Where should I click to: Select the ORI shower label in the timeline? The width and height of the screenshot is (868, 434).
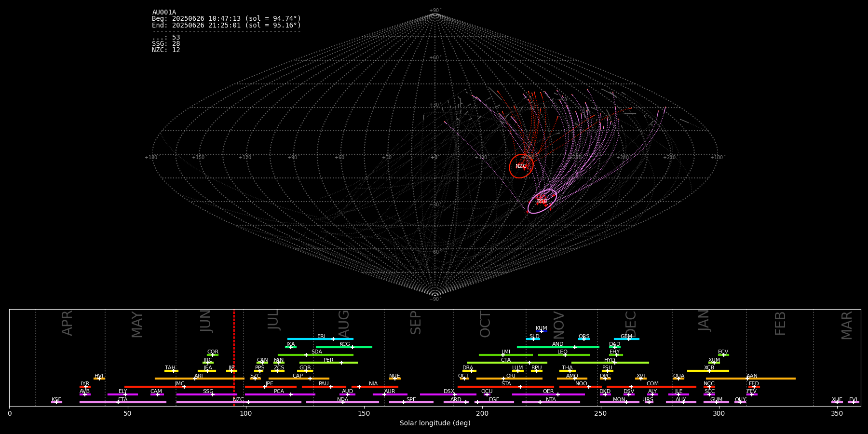tap(511, 376)
